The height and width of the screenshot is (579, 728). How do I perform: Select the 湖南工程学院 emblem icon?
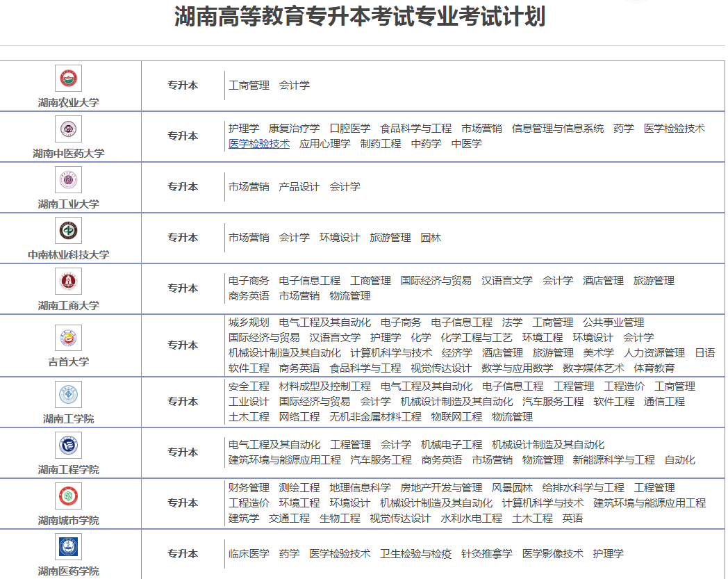point(68,445)
